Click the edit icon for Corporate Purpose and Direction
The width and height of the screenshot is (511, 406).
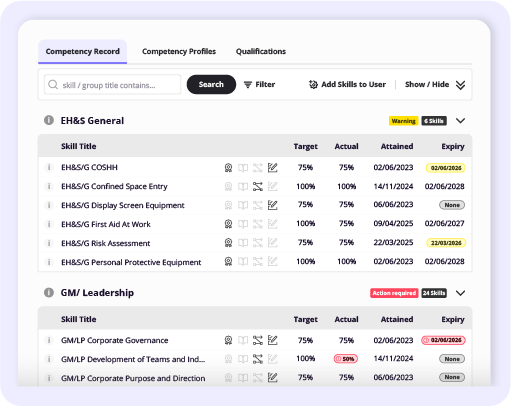[273, 377]
